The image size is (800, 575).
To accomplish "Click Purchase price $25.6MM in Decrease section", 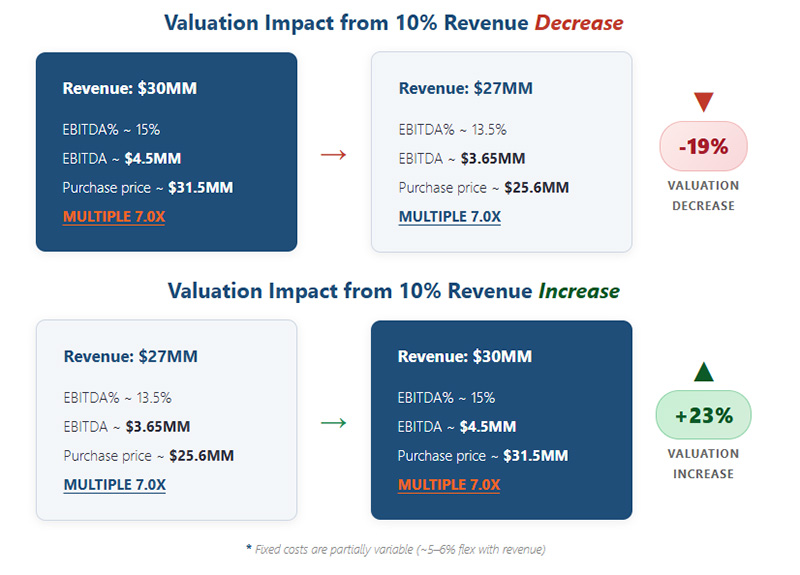I will tap(483, 188).
